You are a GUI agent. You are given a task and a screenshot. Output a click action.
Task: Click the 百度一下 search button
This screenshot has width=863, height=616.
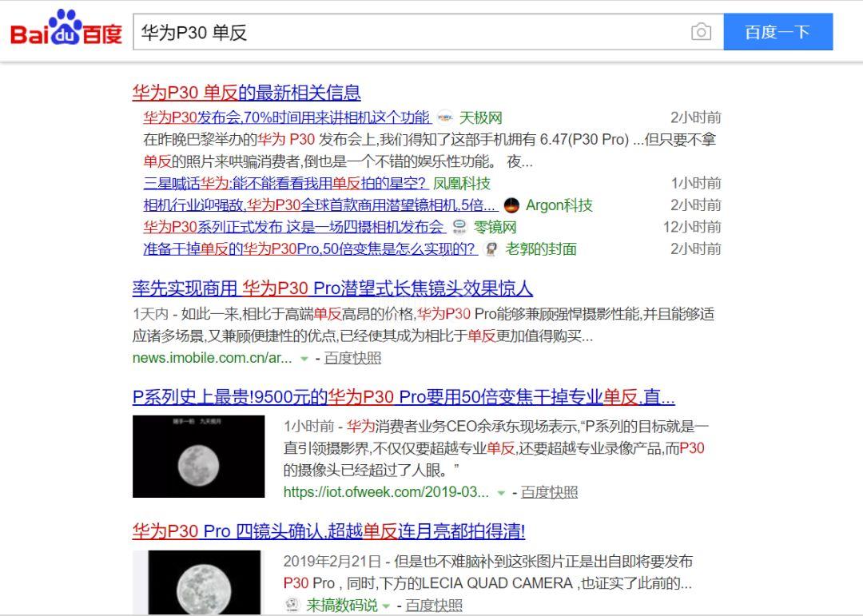(x=777, y=32)
